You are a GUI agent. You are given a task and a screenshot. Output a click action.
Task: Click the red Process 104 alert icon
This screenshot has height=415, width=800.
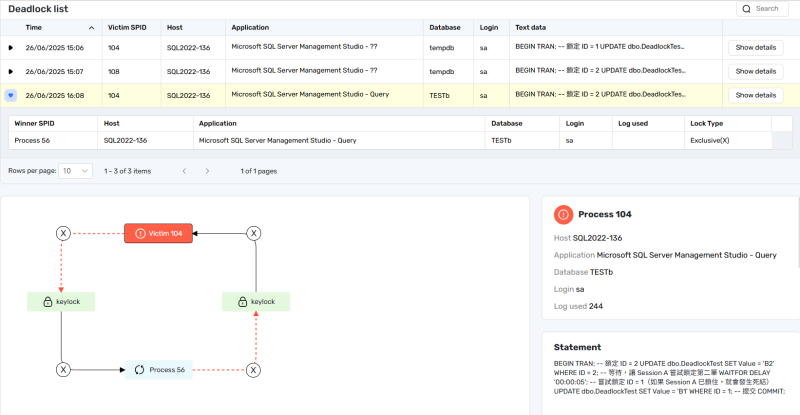[564, 214]
